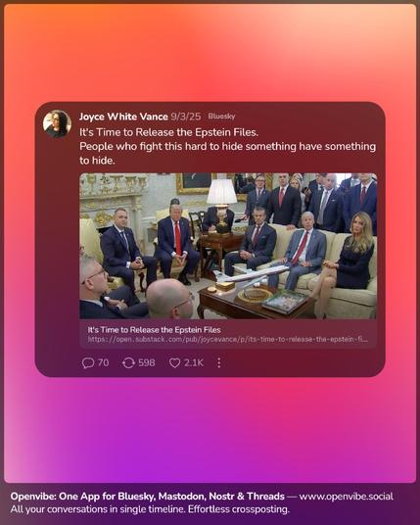This screenshot has height=525, width=420.
Task: Open the link card title below photo
Action: (x=154, y=330)
